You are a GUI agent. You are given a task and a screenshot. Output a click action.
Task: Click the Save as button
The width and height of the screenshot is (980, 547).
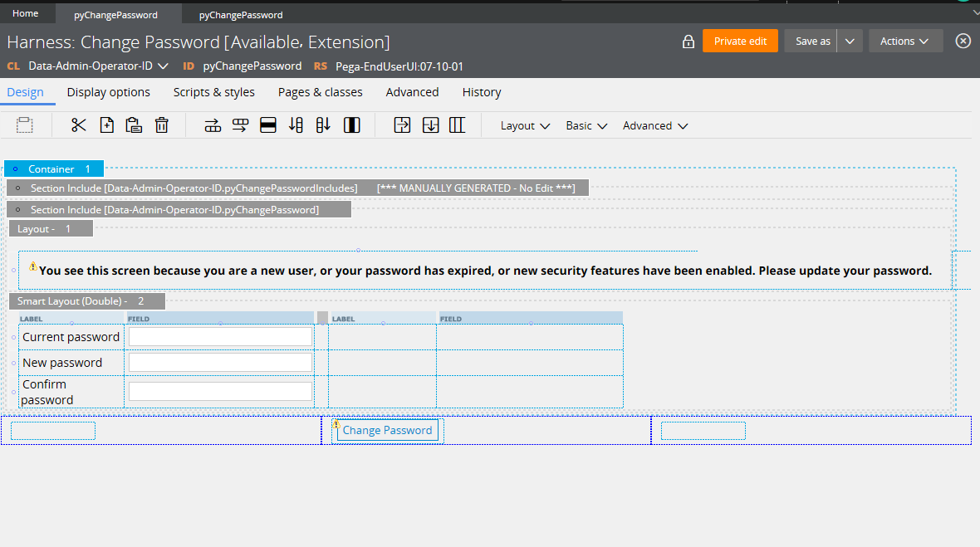[x=812, y=42]
